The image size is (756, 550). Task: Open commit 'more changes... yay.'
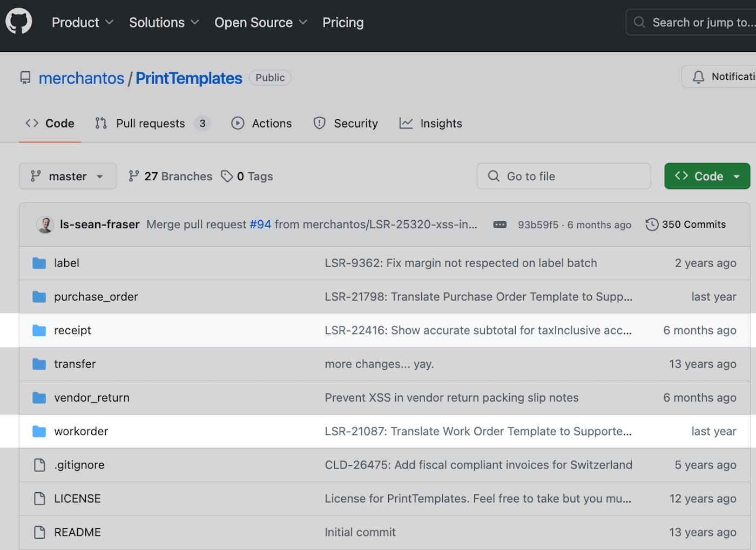tap(379, 364)
